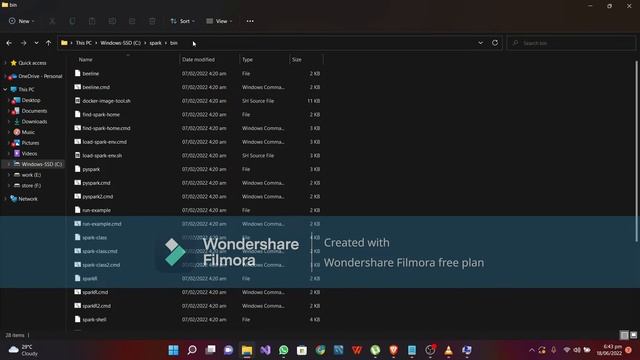Open VLC media player taskbar icon

449,350
